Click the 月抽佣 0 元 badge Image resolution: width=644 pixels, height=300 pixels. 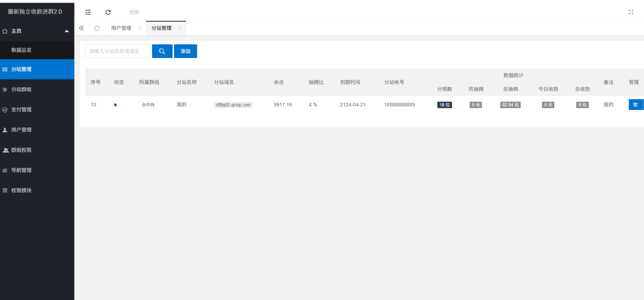476,105
